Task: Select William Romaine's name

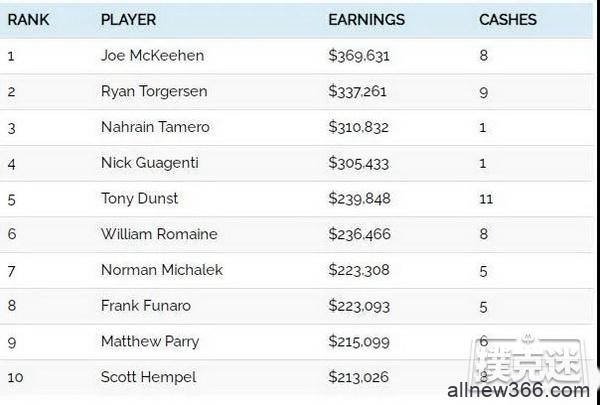Action: pos(159,234)
